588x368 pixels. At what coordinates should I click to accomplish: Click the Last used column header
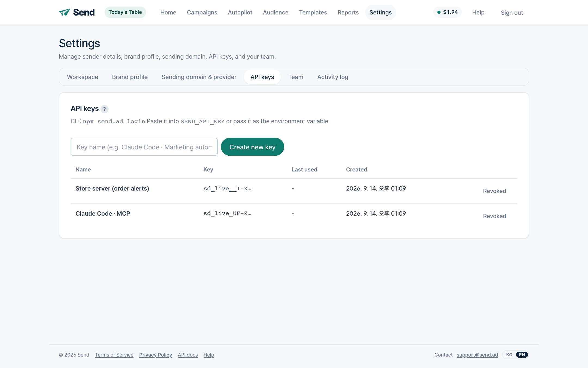tap(304, 170)
